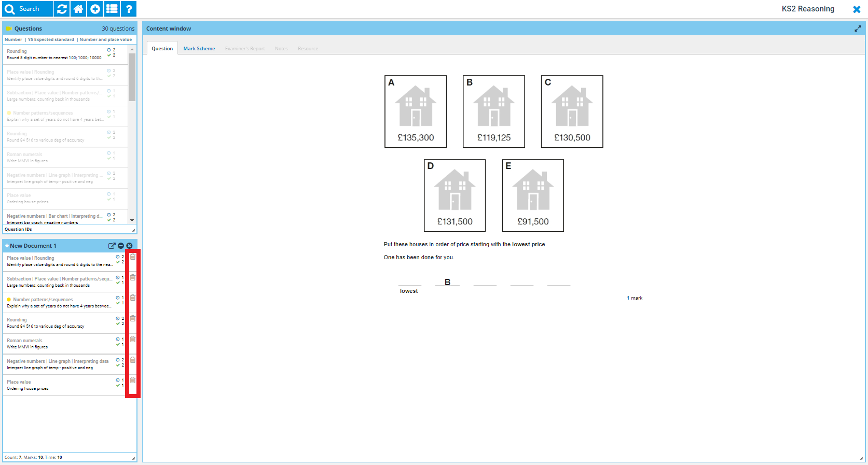Trash the 'Place value | Rounding' document question
The height and width of the screenshot is (465, 868).
[133, 257]
